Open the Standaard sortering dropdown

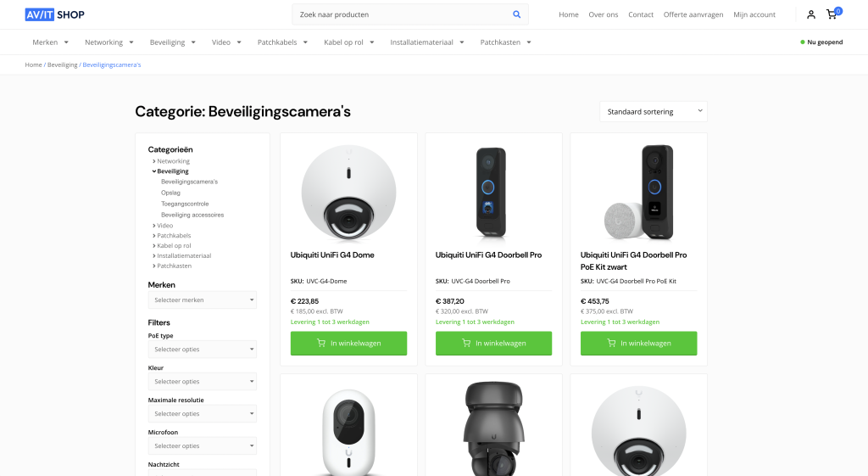click(654, 111)
